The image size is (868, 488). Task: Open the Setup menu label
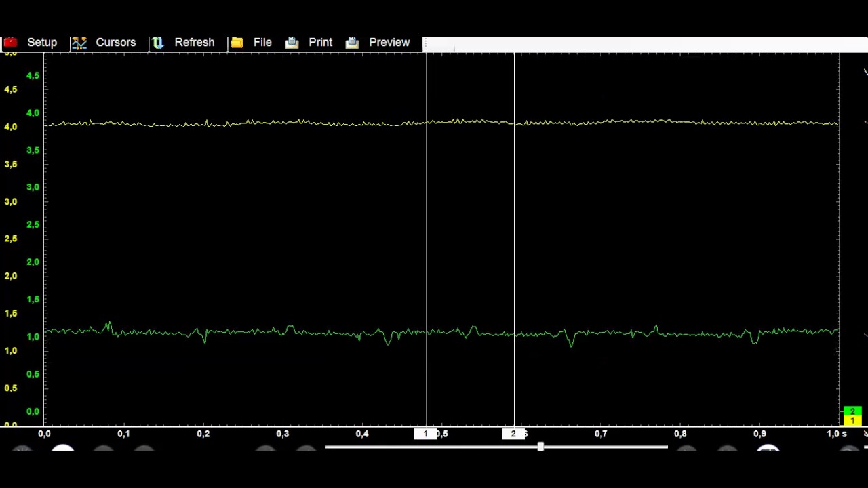[42, 42]
